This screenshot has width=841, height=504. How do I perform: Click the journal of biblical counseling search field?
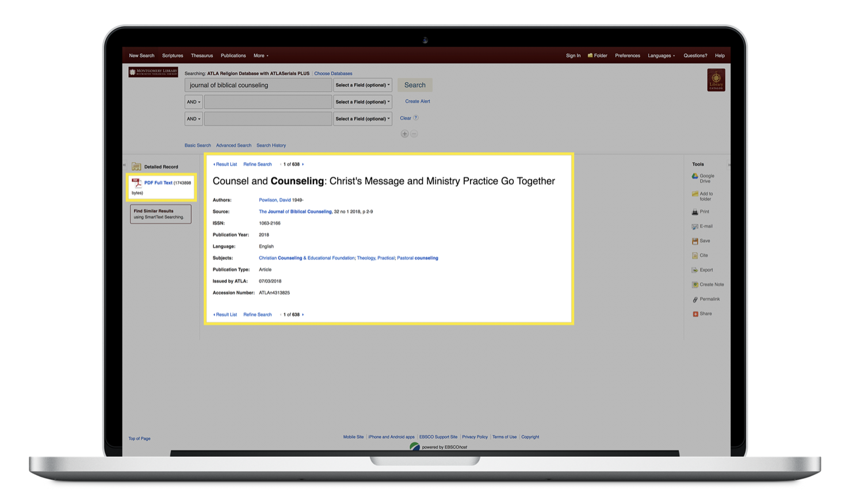(x=258, y=85)
